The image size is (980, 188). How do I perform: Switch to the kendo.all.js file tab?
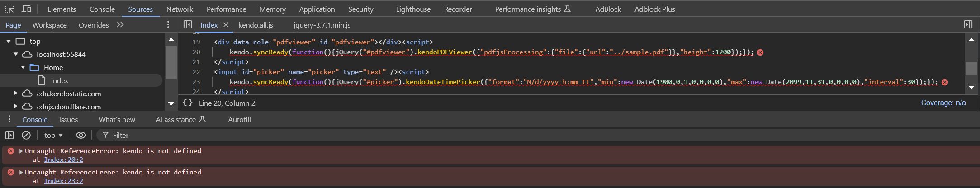256,25
